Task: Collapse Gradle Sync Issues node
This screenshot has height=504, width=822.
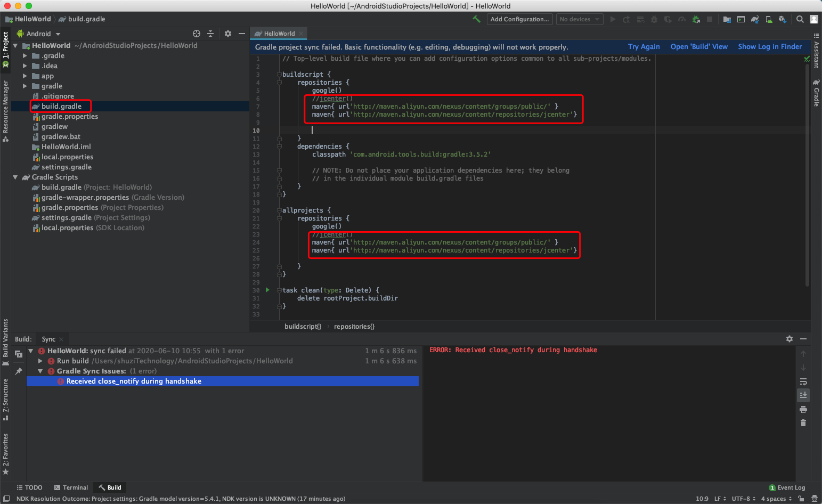Action: click(x=40, y=371)
